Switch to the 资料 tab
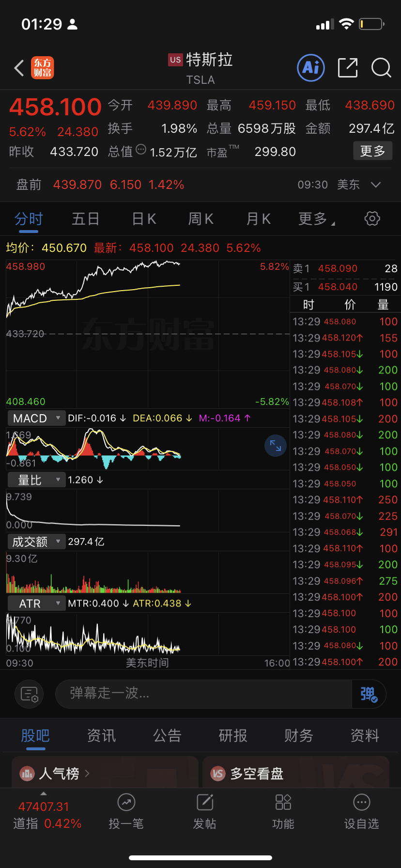Image resolution: width=401 pixels, height=868 pixels. (365, 736)
